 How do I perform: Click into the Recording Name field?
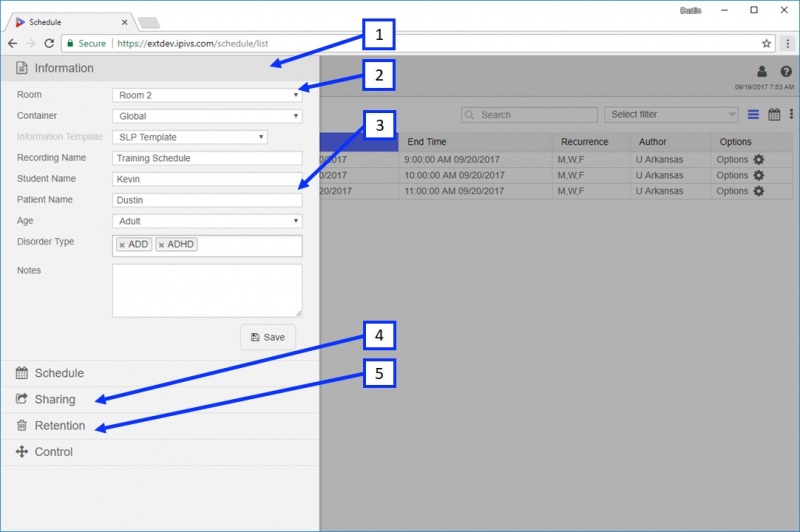(x=207, y=158)
